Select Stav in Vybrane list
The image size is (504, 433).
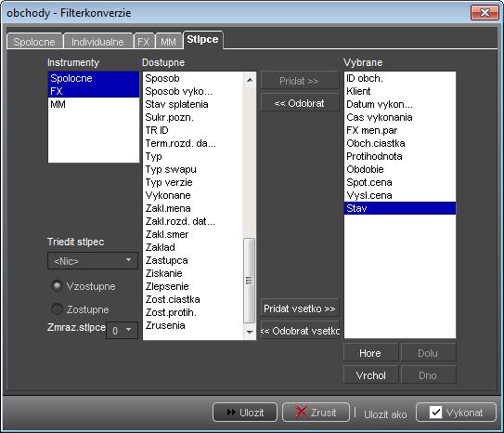pyautogui.click(x=400, y=208)
